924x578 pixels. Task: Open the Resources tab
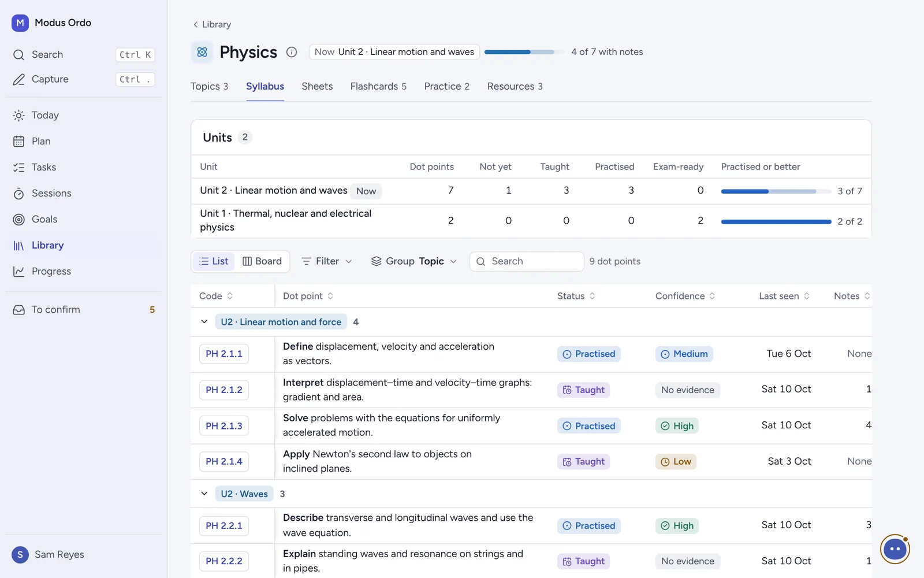515,87
